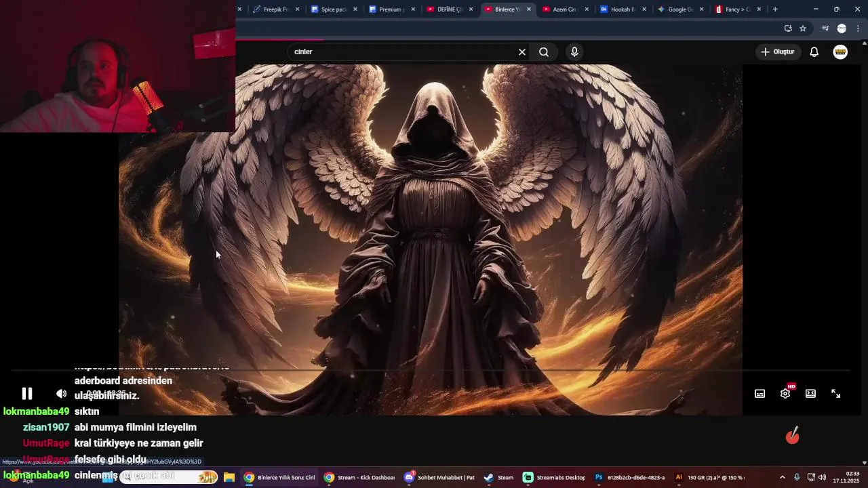The width and height of the screenshot is (868, 488).
Task: Switch to the 'Azem Cin' tab
Action: 565,9
